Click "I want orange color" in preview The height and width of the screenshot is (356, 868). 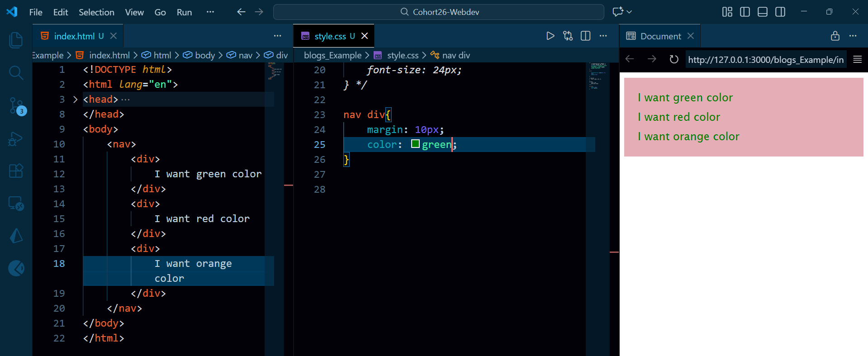pyautogui.click(x=688, y=137)
